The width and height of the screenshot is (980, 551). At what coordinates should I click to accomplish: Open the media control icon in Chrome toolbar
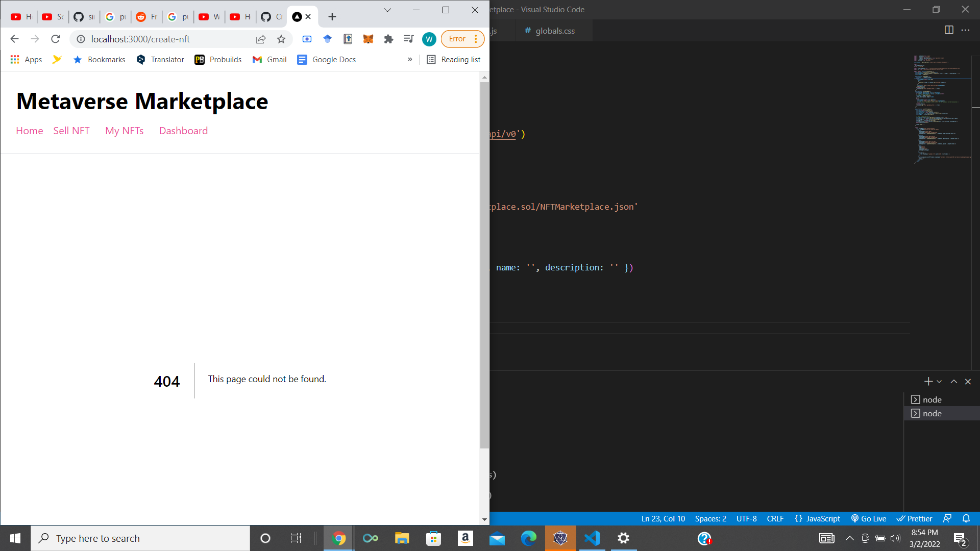point(408,39)
